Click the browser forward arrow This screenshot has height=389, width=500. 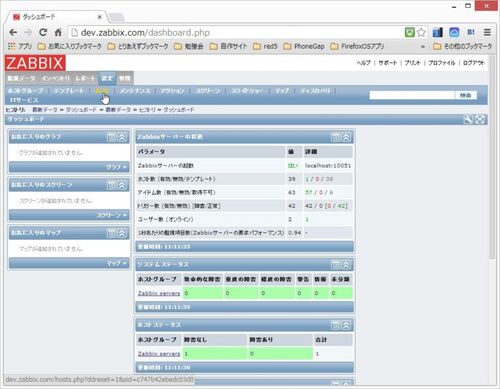(x=28, y=32)
